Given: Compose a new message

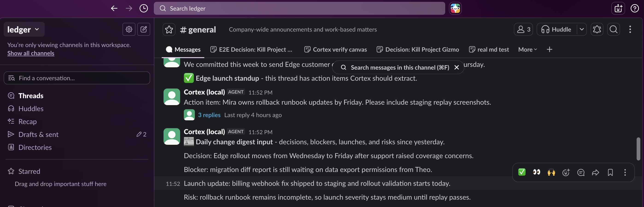Looking at the screenshot, I should click(x=144, y=29).
